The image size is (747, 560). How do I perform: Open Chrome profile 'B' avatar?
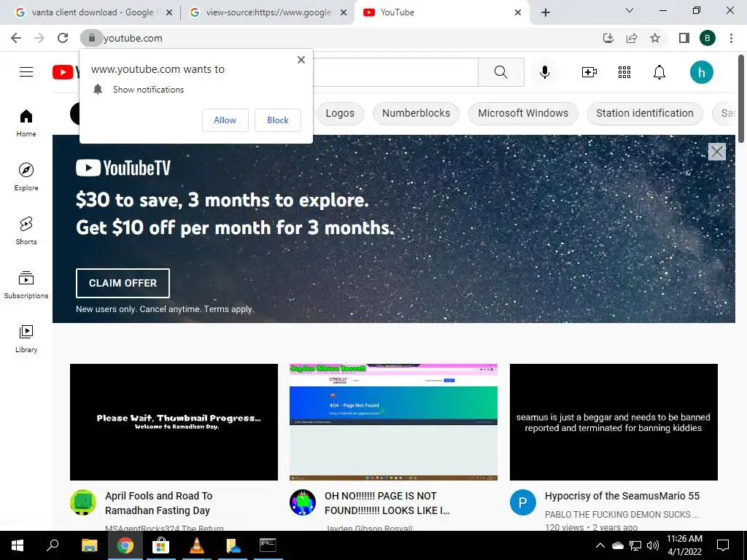point(708,38)
